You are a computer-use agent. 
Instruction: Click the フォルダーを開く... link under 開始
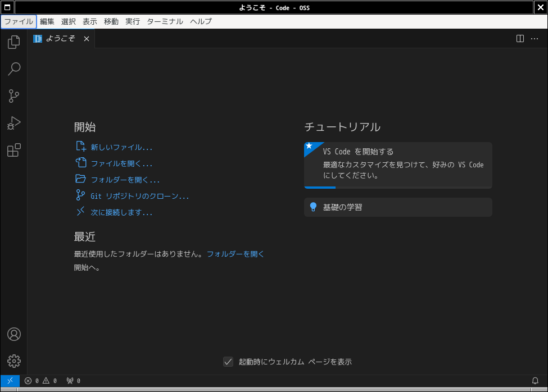pyautogui.click(x=125, y=180)
